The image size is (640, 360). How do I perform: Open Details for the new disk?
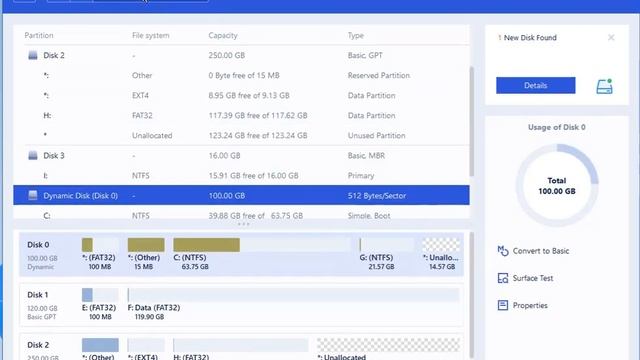[536, 85]
